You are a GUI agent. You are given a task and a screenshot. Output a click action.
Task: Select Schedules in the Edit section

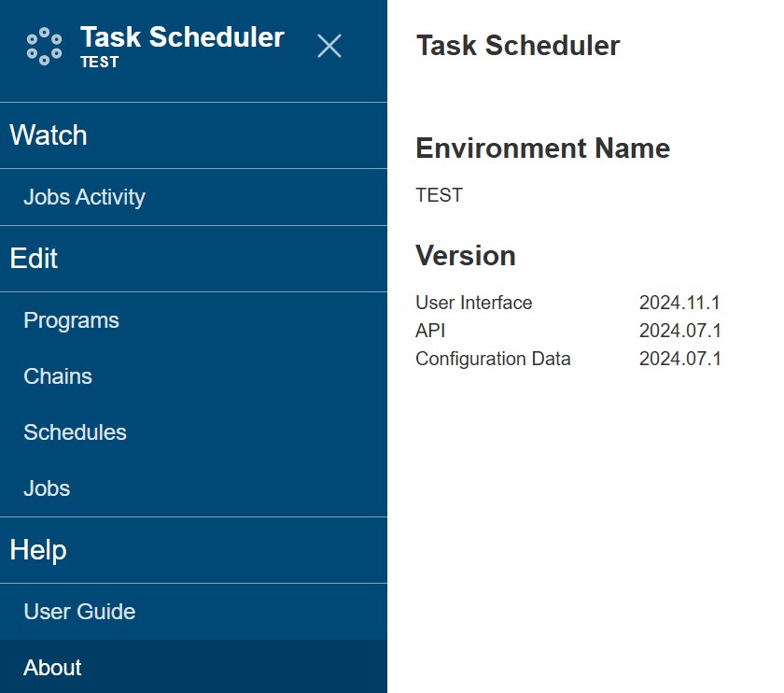pos(75,432)
